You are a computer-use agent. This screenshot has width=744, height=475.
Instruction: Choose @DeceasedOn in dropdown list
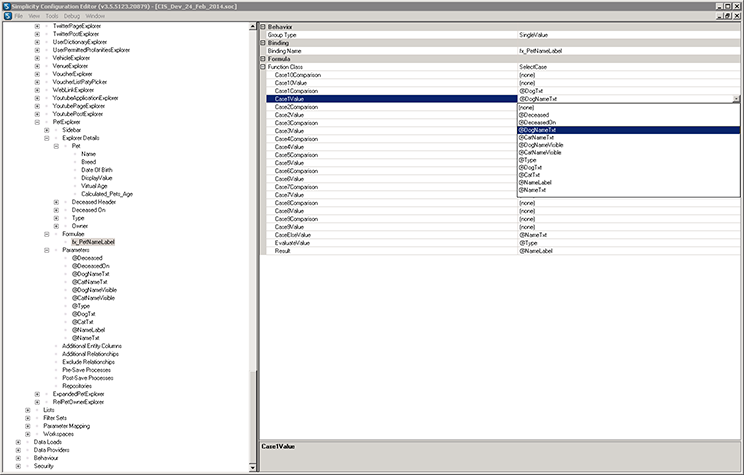[x=628, y=122]
